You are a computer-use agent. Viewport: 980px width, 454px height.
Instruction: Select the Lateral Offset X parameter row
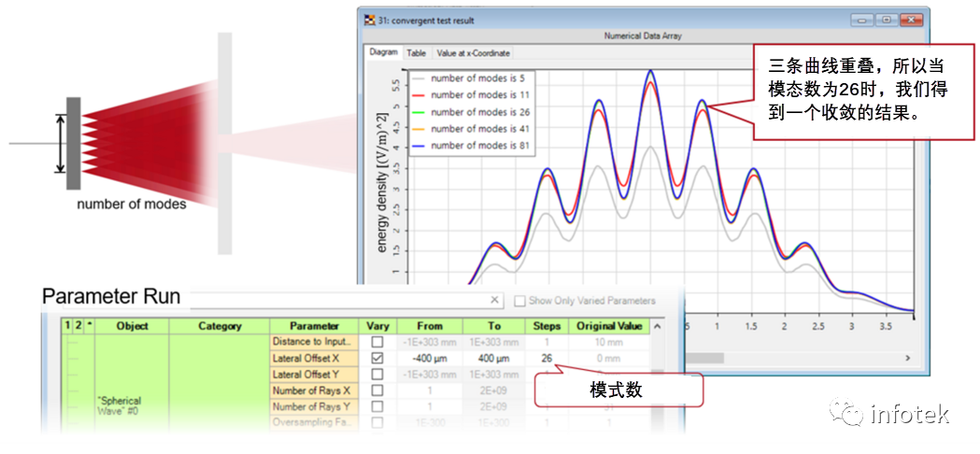coord(314,359)
